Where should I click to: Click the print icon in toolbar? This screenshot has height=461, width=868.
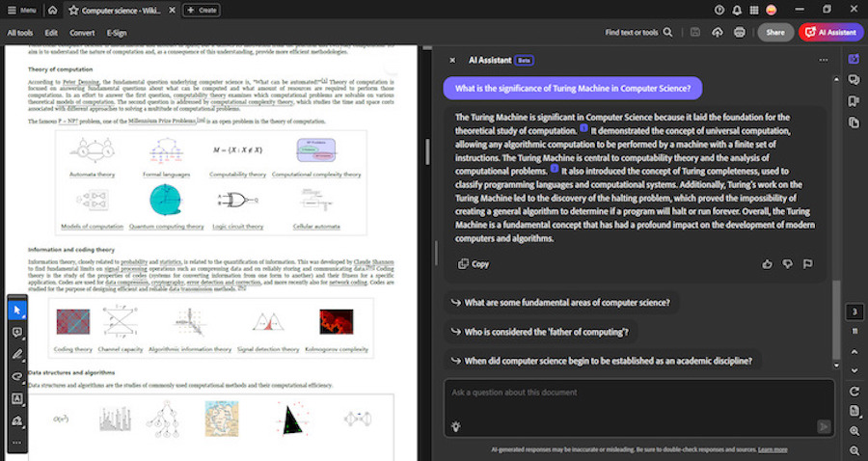click(739, 32)
